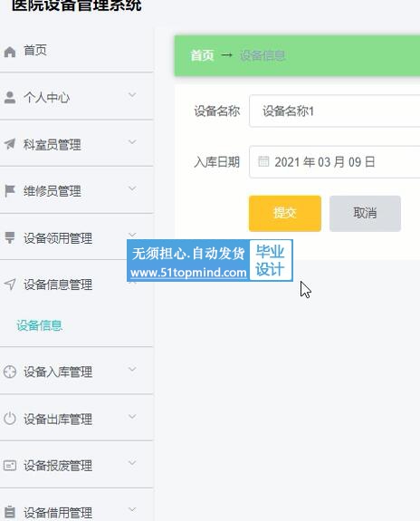Expand the 设备报废管理 chevron
Image resolution: width=420 pixels, height=521 pixels.
click(132, 463)
